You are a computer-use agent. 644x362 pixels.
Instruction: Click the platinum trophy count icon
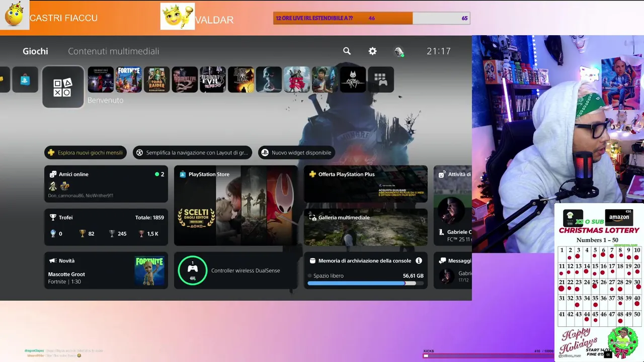click(x=53, y=233)
